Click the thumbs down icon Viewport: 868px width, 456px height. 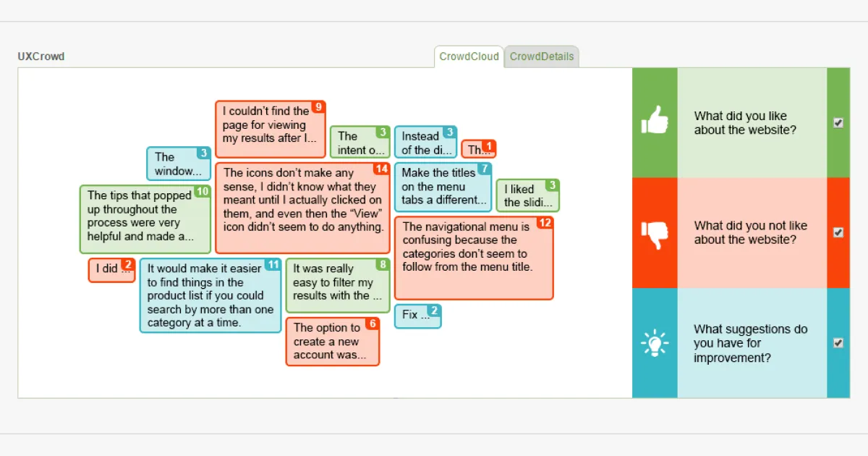click(655, 232)
